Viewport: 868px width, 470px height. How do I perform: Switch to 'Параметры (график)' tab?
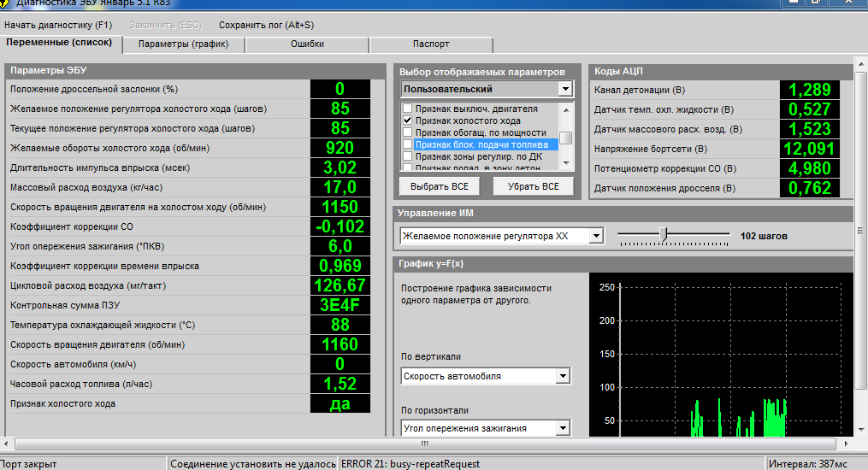(x=183, y=44)
